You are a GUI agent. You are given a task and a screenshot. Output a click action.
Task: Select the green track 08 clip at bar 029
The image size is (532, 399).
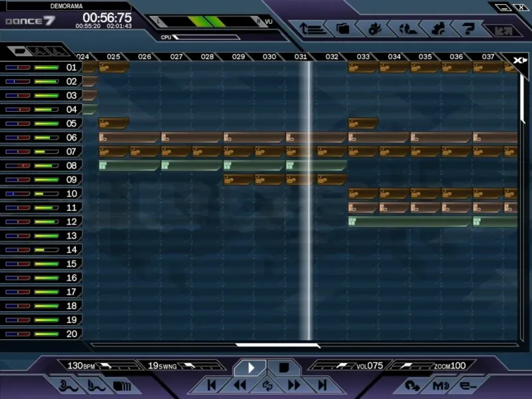point(254,165)
